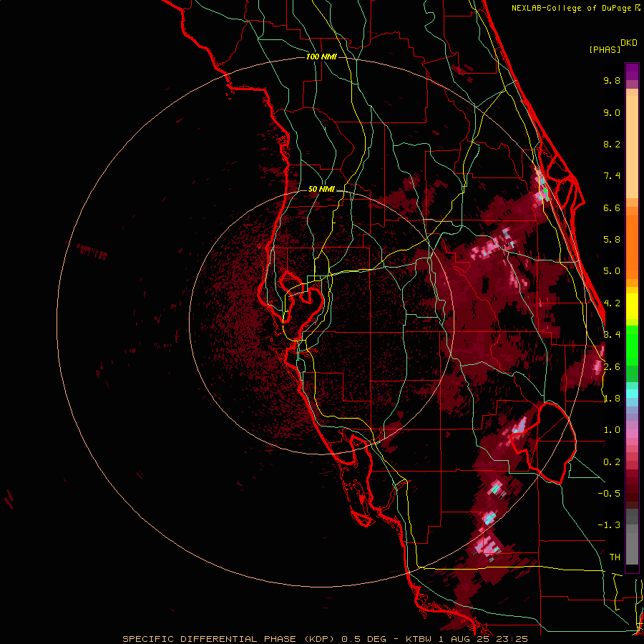Click the NEXLAB-College of DuPage label
The width and height of the screenshot is (644, 644).
tap(575, 8)
